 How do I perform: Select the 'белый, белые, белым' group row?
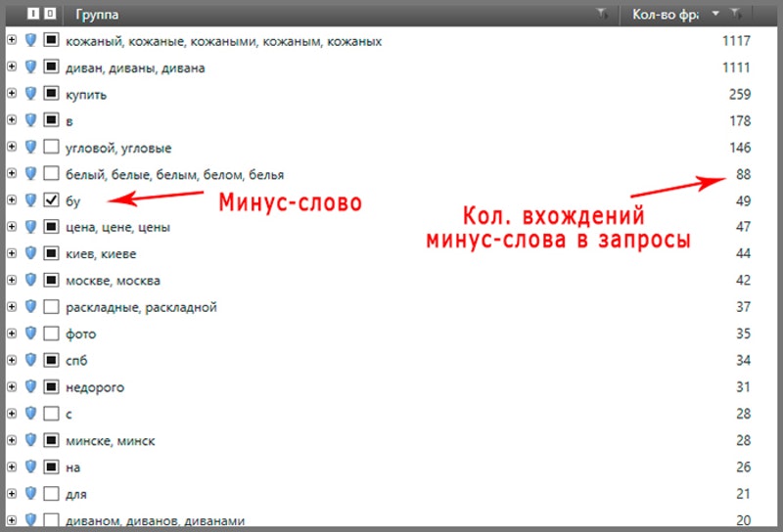coord(174,174)
